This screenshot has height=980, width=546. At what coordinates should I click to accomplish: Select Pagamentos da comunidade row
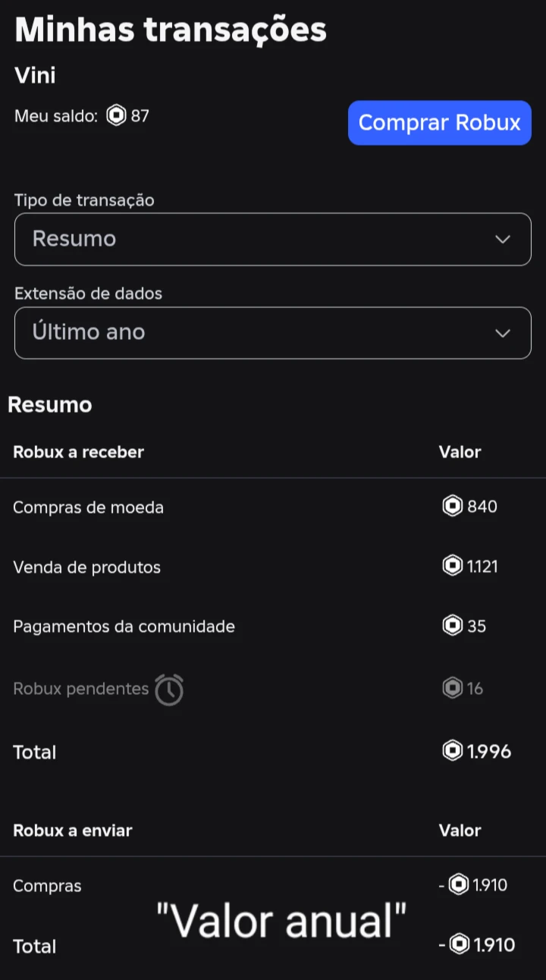[x=124, y=627]
